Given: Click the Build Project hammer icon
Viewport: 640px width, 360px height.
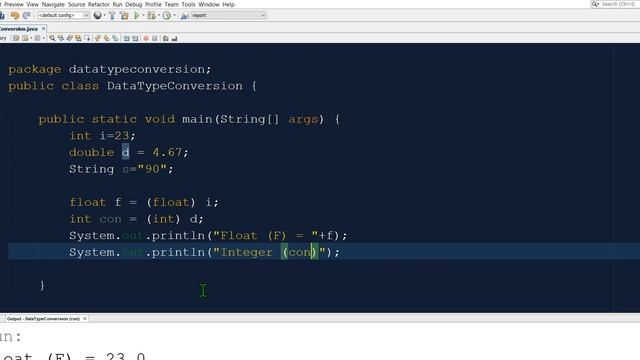Looking at the screenshot, I should 112,16.
